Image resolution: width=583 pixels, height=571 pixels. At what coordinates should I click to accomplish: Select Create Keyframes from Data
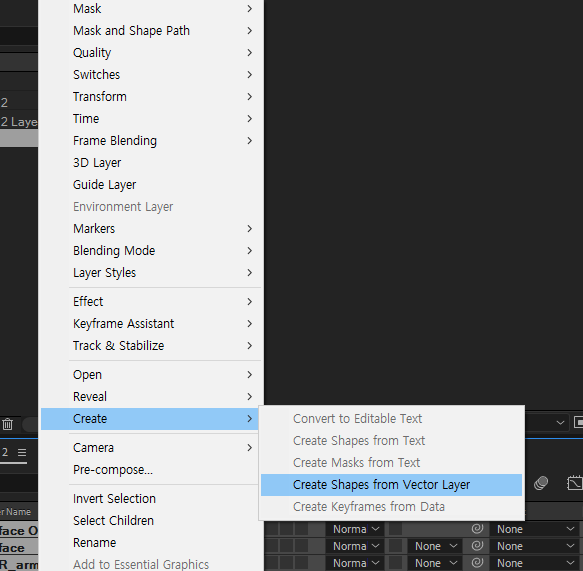point(391,507)
